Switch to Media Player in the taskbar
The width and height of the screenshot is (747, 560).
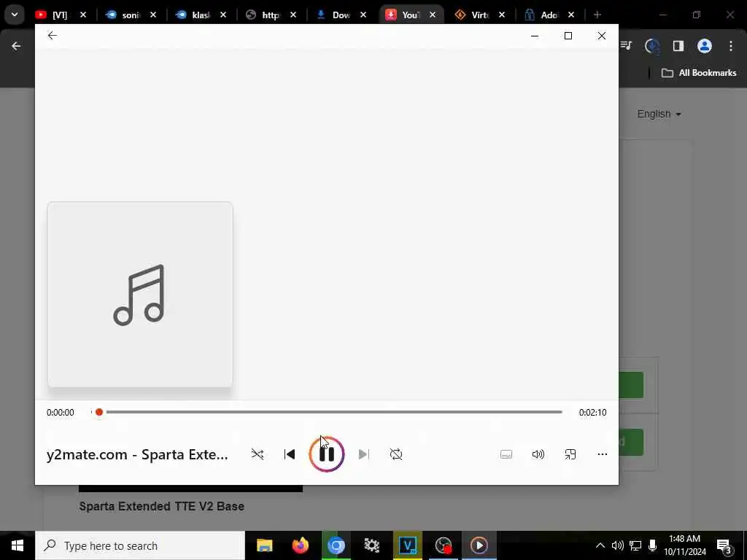coord(479,545)
